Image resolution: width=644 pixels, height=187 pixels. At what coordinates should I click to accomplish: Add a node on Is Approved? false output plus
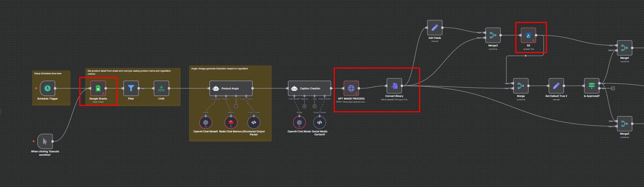tap(613, 88)
